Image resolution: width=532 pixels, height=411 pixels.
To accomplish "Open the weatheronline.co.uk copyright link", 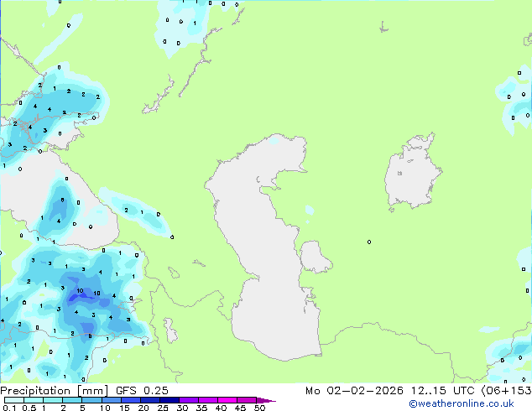I will [461, 403].
